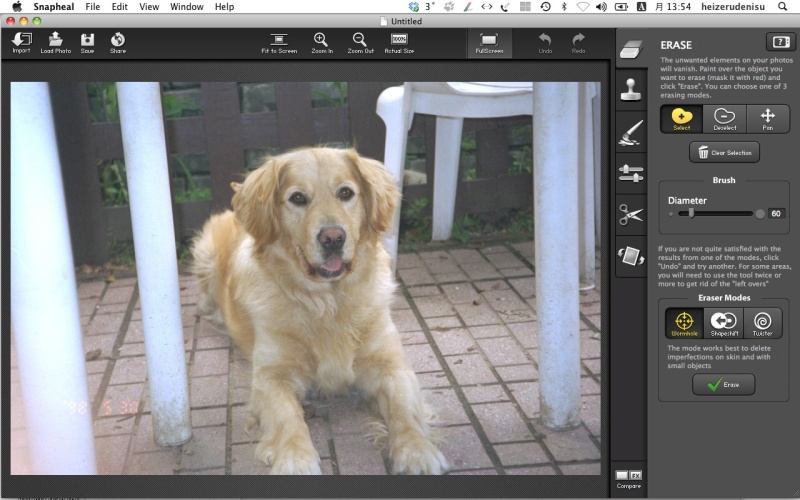Image resolution: width=800 pixels, height=500 pixels.
Task: Click Clear Selection button
Action: pos(724,153)
